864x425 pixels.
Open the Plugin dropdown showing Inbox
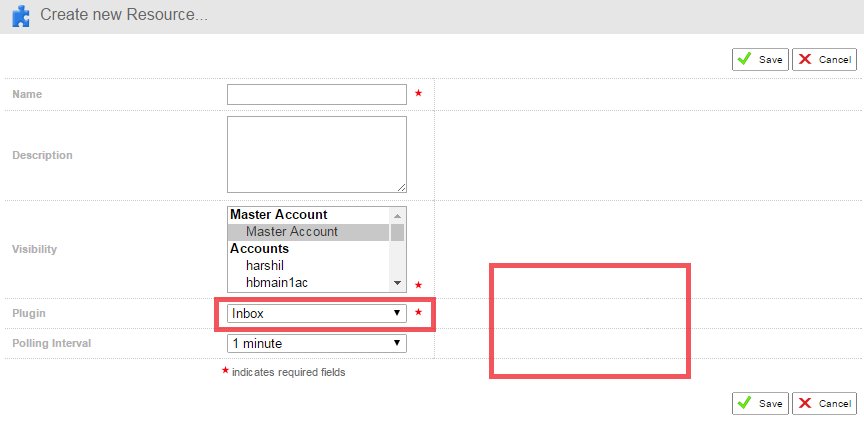[316, 313]
